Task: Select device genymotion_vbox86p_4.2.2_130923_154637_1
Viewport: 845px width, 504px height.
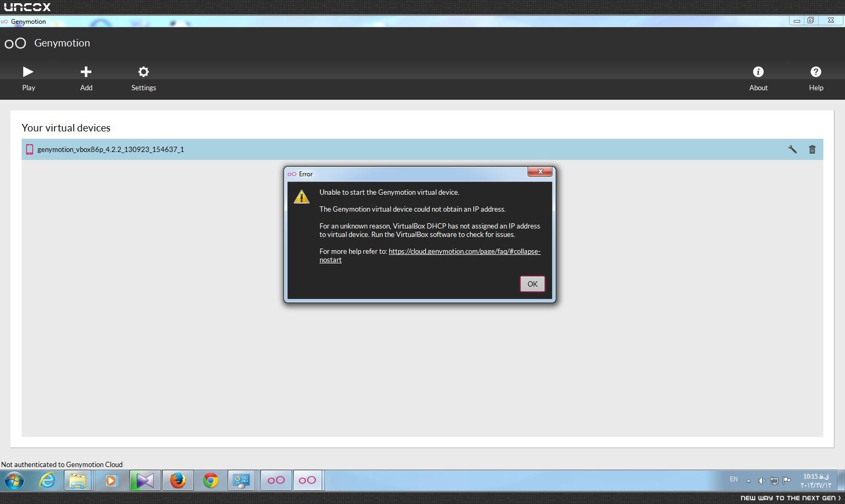Action: tap(422, 149)
